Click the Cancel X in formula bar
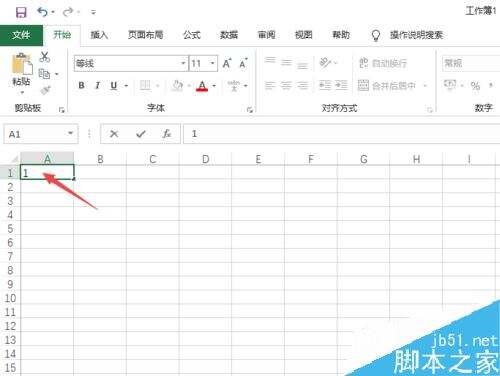This screenshot has height=376, width=500. (x=114, y=134)
